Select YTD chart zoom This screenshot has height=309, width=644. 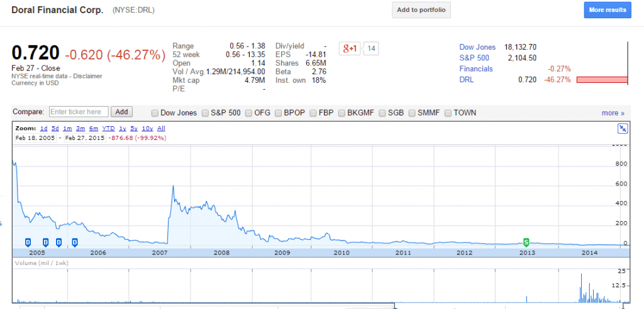[108, 129]
